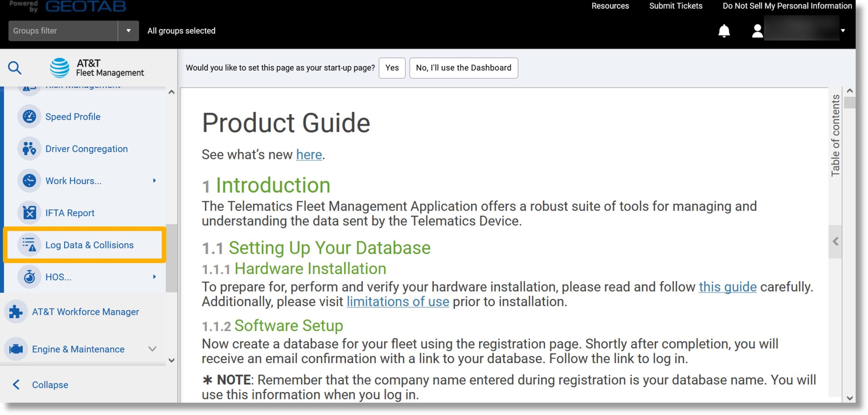The image size is (868, 415).
Task: Click page scroll up arrow
Action: tap(849, 91)
